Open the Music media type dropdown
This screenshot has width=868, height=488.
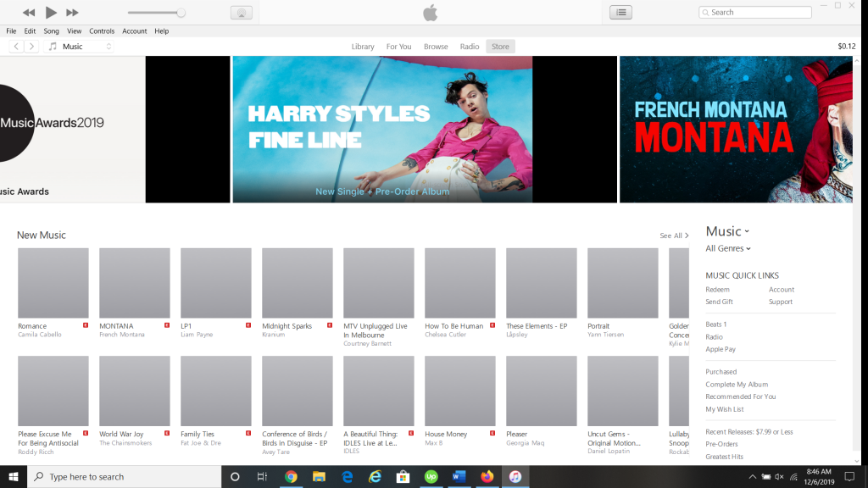click(x=81, y=47)
